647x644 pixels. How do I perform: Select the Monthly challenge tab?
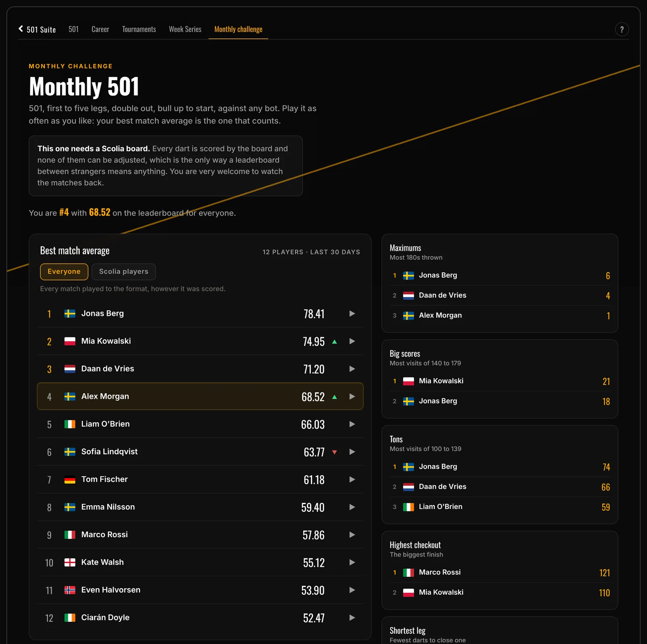(238, 29)
